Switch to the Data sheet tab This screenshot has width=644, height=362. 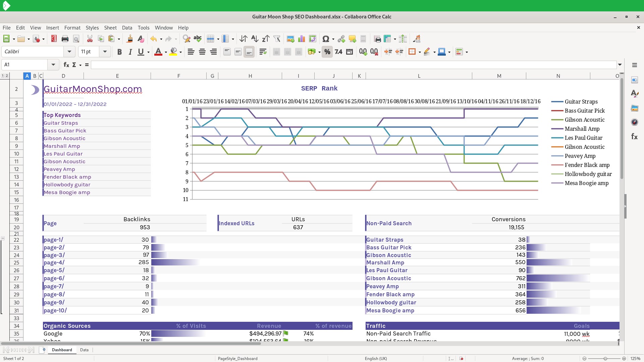[84, 350]
